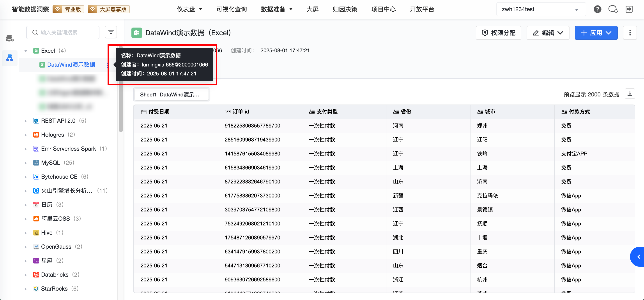Open the three-dot more options menu
This screenshot has height=300, width=644.
(x=630, y=33)
